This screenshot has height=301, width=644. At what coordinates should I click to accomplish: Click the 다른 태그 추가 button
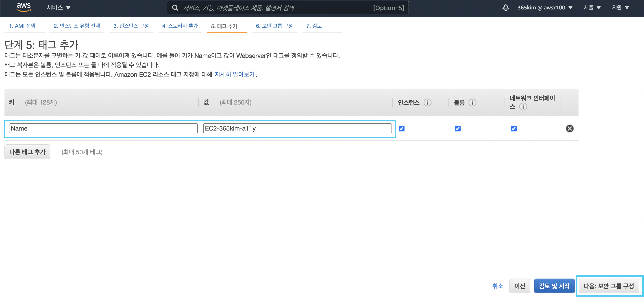(27, 152)
